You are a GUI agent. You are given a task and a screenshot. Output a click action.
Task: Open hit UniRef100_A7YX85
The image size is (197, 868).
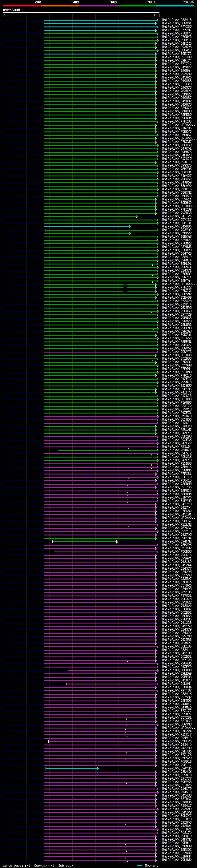(176, 26)
